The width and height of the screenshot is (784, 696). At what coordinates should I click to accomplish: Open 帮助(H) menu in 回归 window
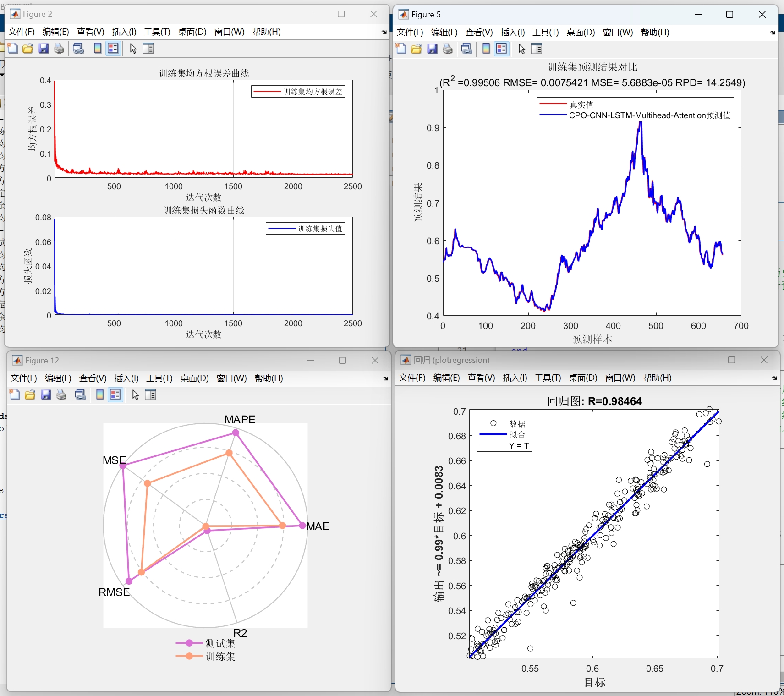click(657, 378)
